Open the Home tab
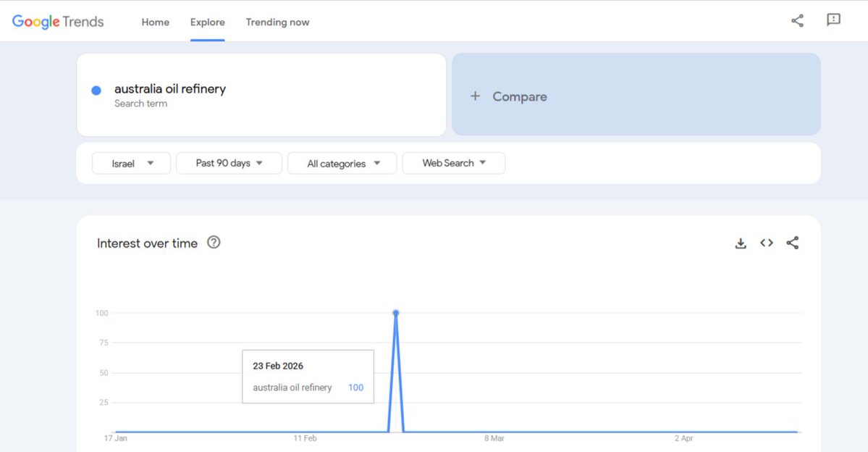868x452 pixels. click(x=156, y=22)
